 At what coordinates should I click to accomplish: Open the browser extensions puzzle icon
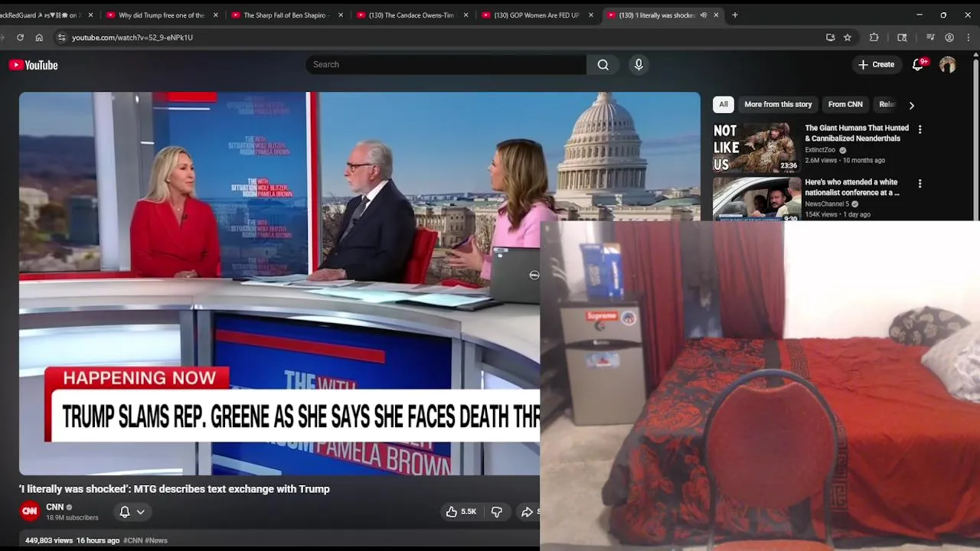(874, 37)
